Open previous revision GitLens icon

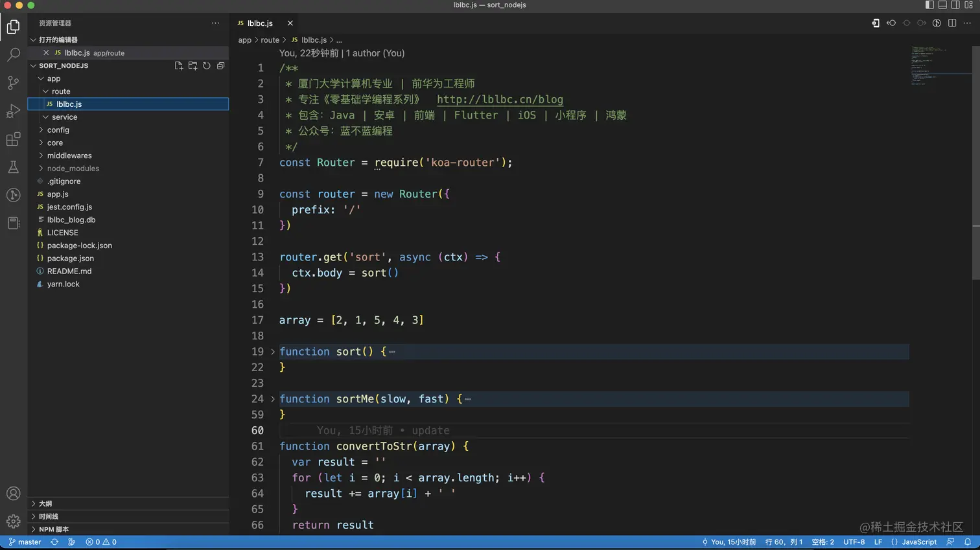[x=891, y=23]
